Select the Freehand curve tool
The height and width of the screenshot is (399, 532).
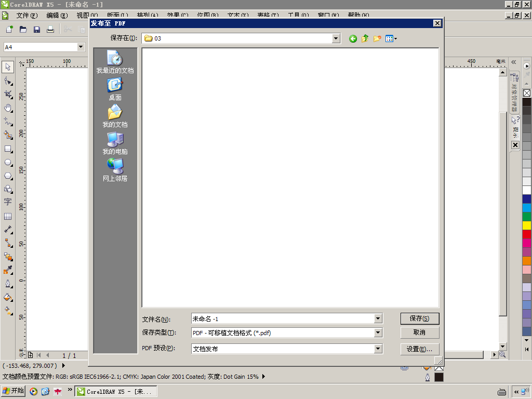(8, 122)
